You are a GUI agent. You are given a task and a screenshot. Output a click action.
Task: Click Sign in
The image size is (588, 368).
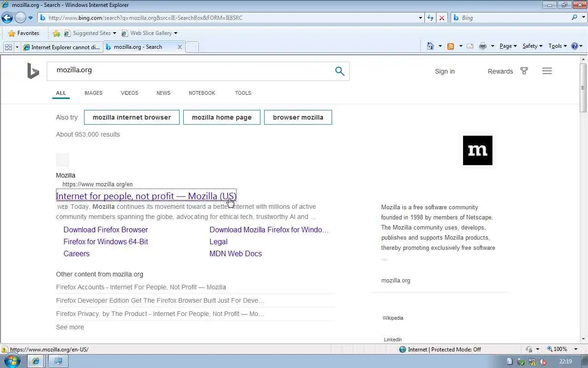pos(445,71)
